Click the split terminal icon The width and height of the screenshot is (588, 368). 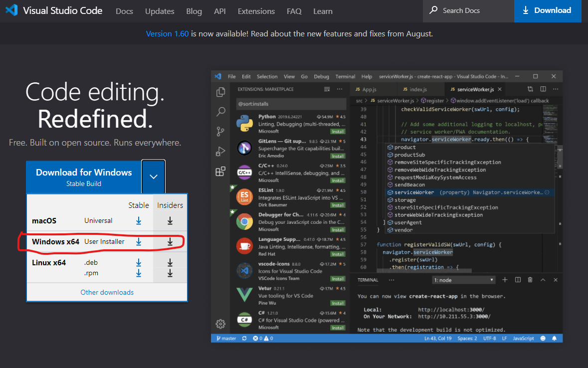[518, 280]
